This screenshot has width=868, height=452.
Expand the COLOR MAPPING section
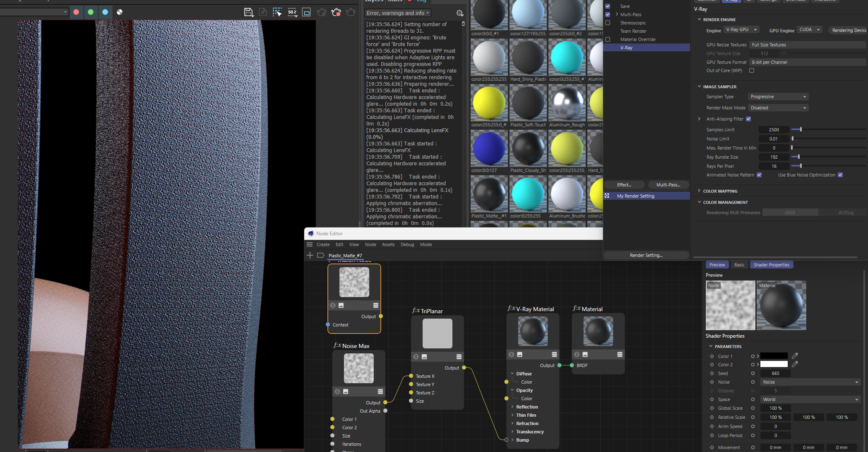pyautogui.click(x=699, y=191)
